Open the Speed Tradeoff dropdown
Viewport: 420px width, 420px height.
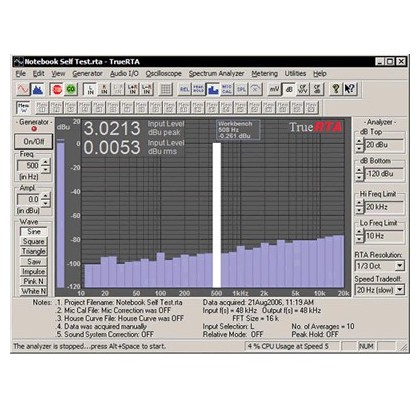[400, 290]
